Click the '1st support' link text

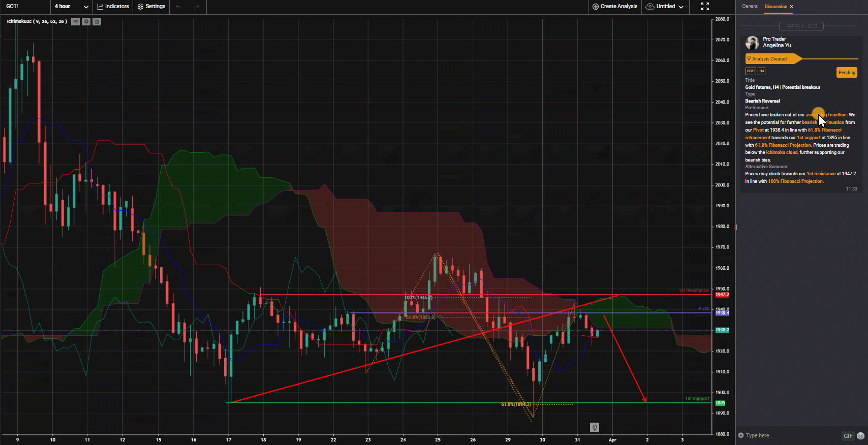(x=809, y=138)
